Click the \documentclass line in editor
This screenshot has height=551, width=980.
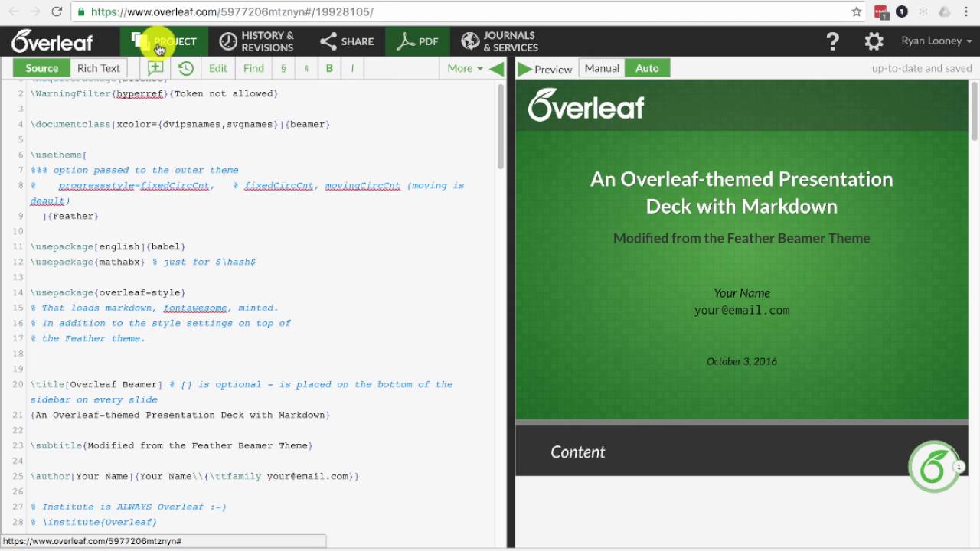click(x=180, y=124)
